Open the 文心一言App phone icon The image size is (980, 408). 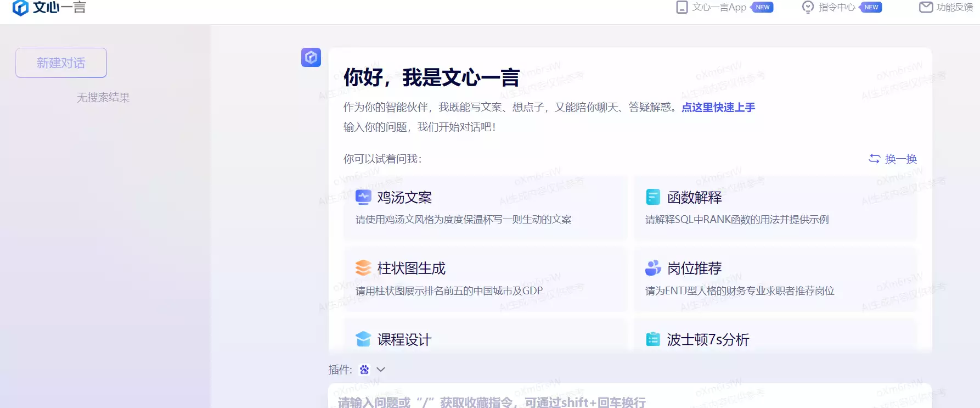(x=682, y=7)
